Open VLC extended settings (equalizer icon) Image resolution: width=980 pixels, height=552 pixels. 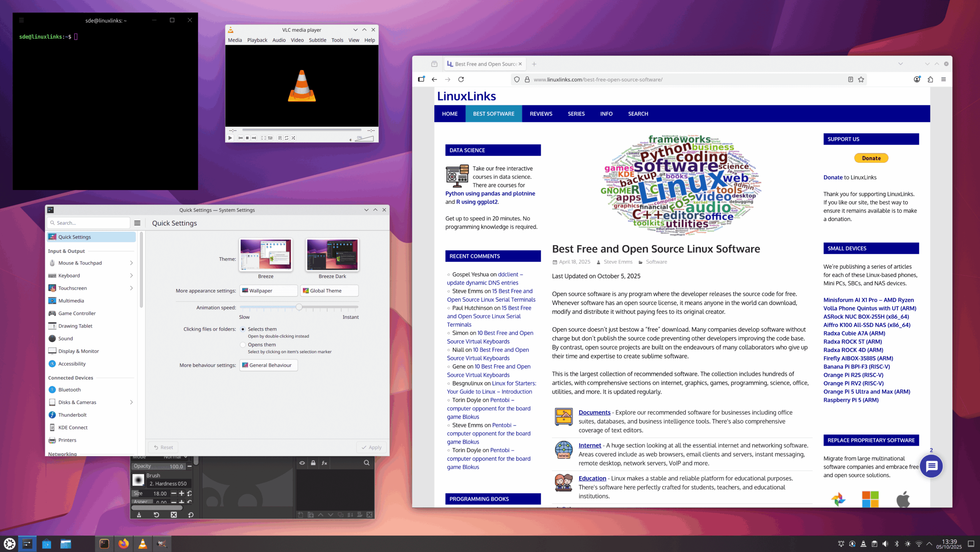coord(270,138)
